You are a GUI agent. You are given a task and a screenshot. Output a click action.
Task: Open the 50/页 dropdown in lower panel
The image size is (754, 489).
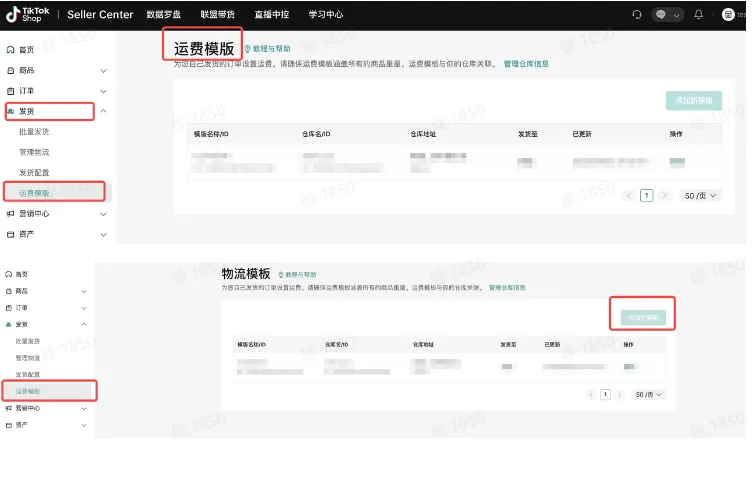click(x=649, y=395)
